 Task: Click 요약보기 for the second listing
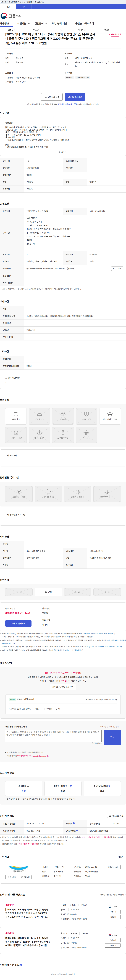pyautogui.click(x=113, y=940)
